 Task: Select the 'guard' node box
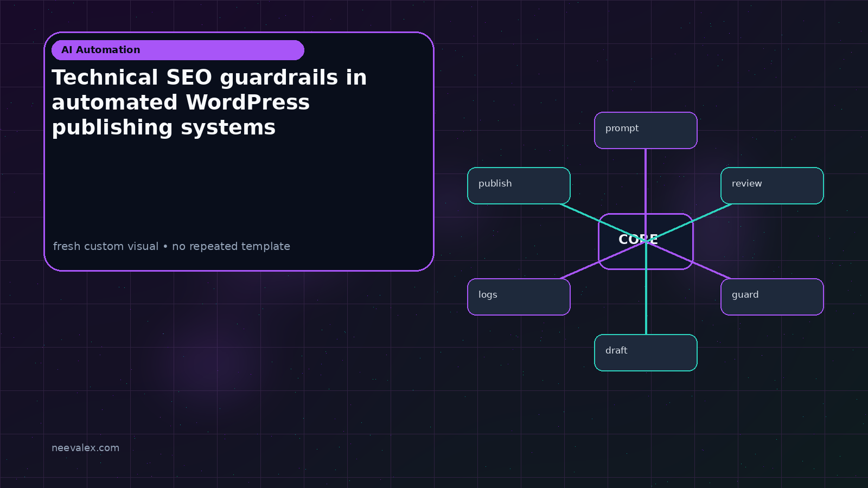point(772,297)
